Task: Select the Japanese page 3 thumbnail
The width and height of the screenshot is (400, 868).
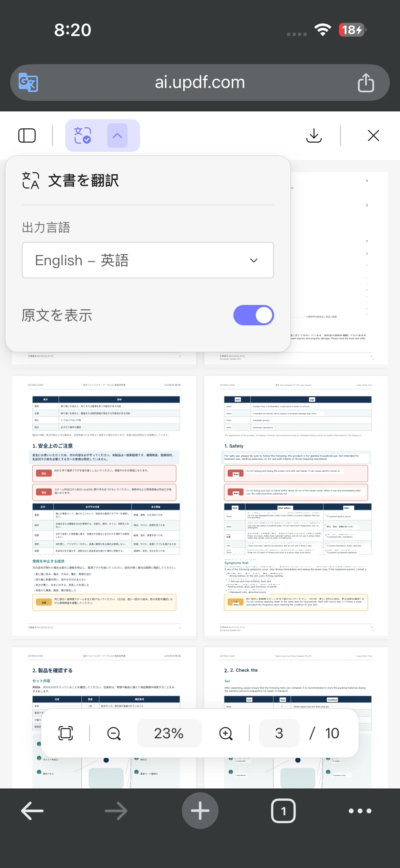Action: [104, 506]
